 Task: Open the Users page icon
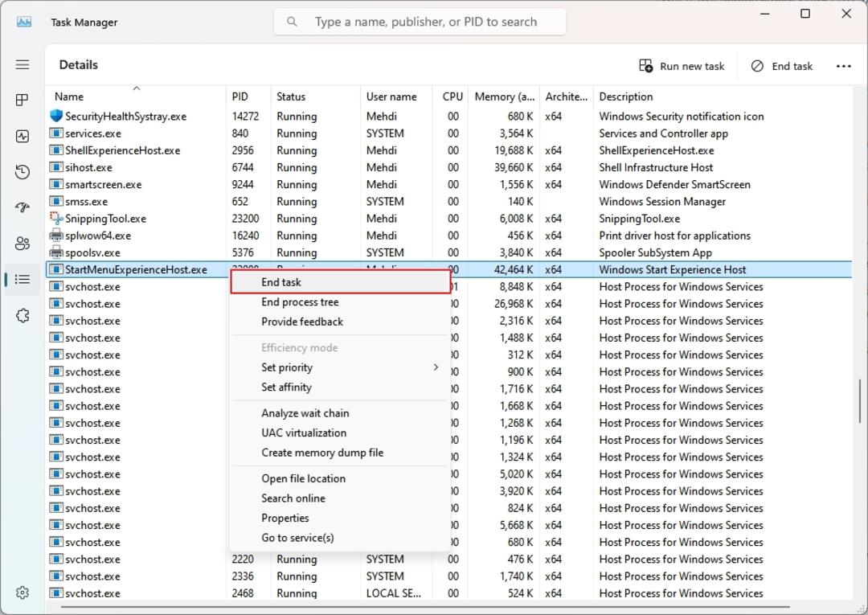click(23, 244)
